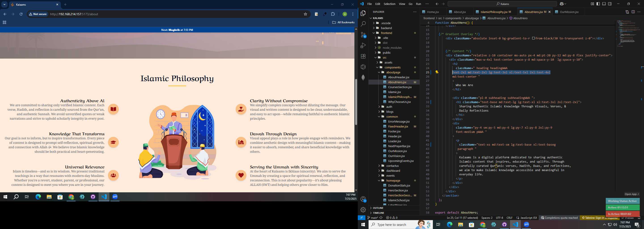Toggle the secondary side bar in VS Code
Screen dimensions: 644x229
click(610, 4)
